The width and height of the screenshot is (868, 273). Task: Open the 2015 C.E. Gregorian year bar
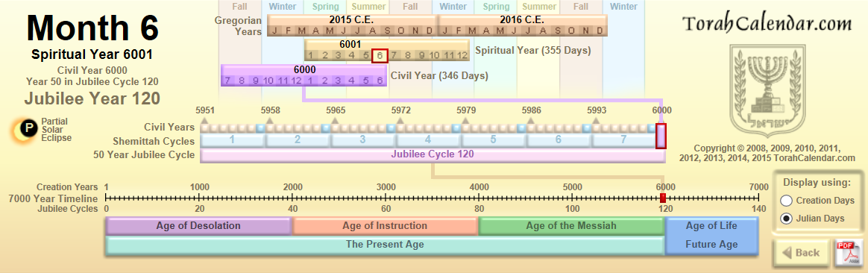point(352,20)
